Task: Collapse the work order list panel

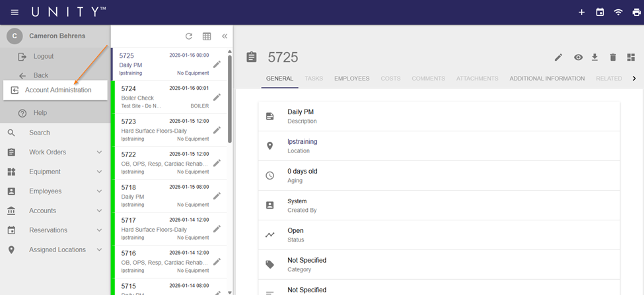Action: [x=225, y=37]
